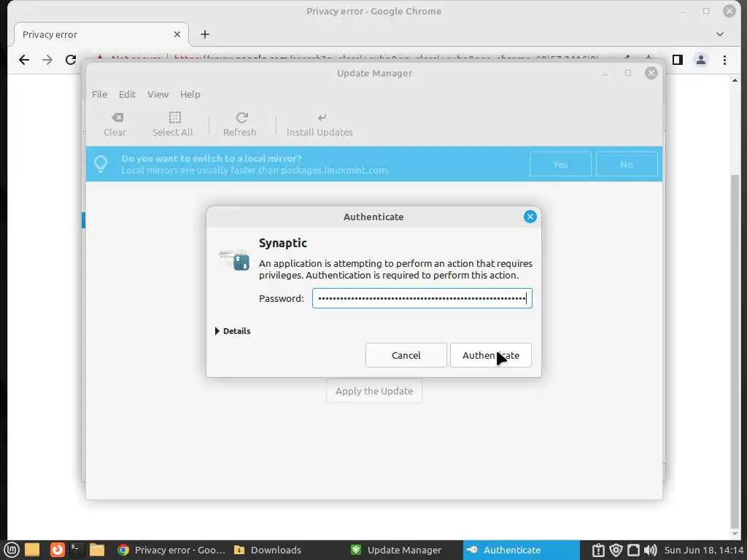Switch to Authenticate taskbar entry
747x560 pixels.
[x=521, y=550]
